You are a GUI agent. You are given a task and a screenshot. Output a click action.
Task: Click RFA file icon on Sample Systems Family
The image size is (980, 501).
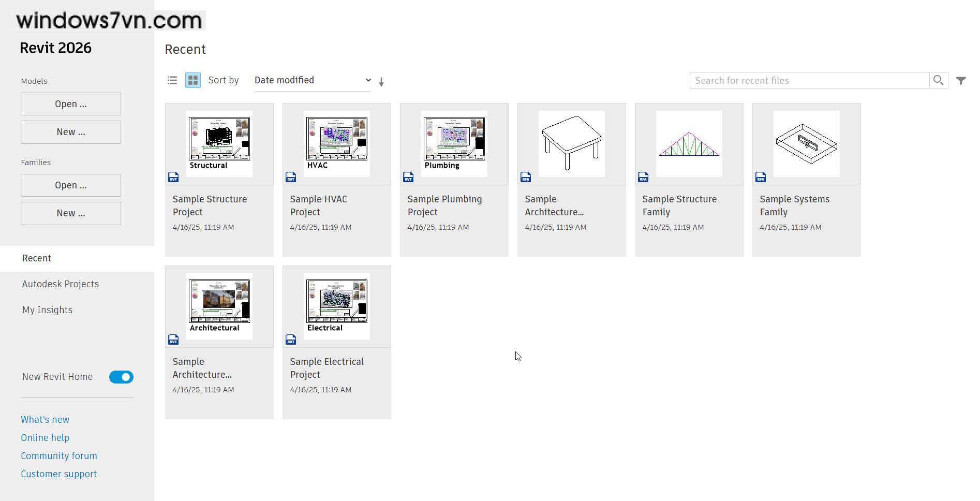[761, 178]
